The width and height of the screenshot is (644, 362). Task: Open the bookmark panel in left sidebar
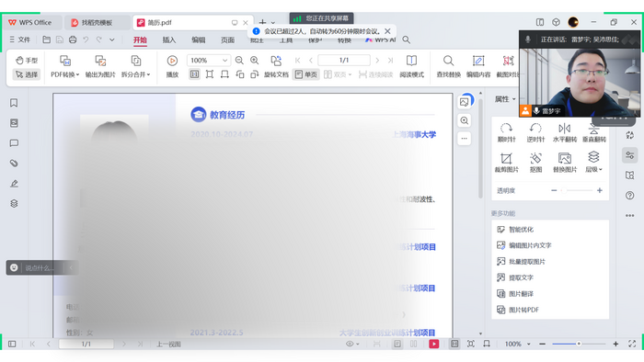click(14, 103)
